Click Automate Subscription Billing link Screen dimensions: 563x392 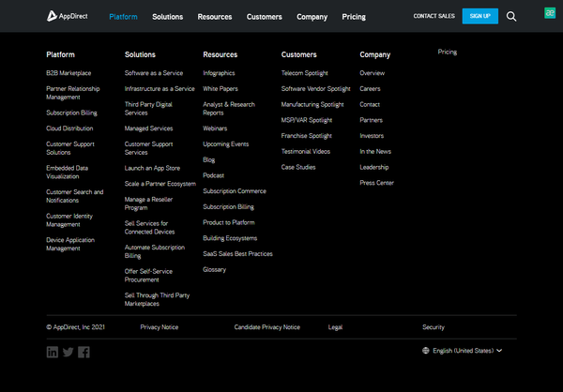click(155, 251)
